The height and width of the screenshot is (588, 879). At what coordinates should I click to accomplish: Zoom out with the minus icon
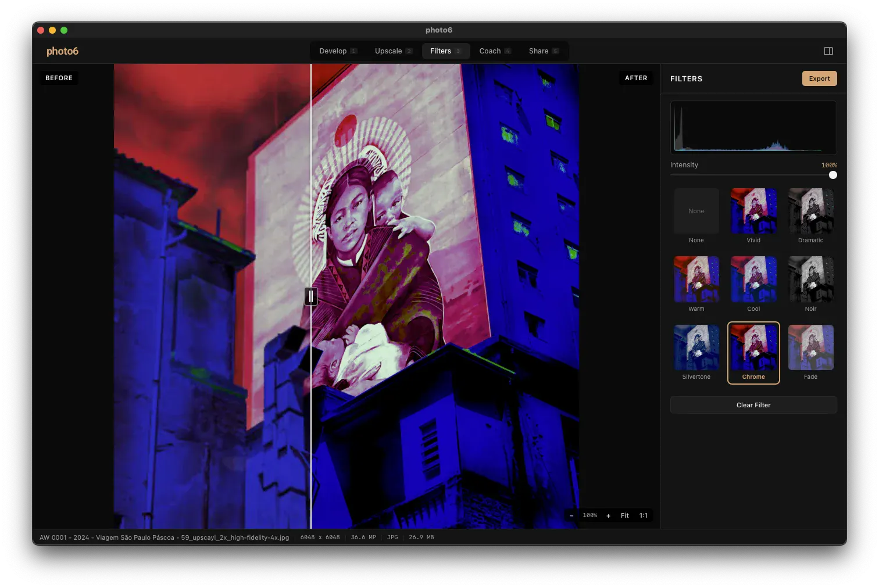[x=571, y=515]
